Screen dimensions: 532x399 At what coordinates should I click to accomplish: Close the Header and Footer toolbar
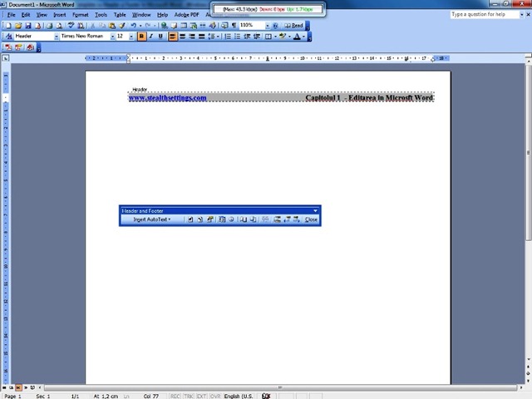(x=311, y=219)
